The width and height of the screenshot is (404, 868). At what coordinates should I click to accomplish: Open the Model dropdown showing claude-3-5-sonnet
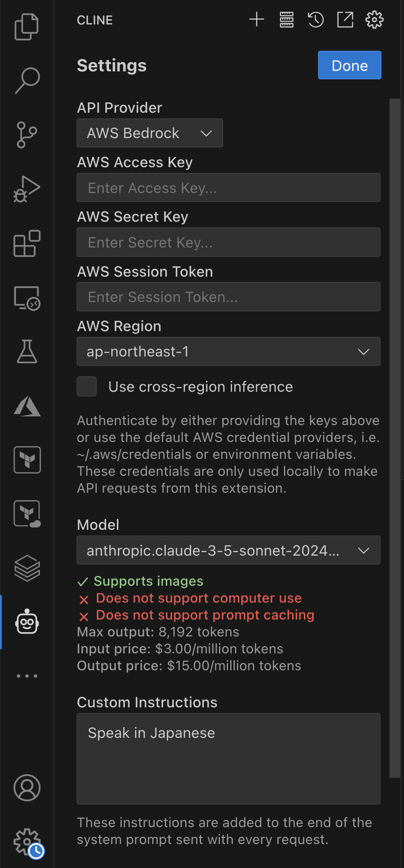coord(228,550)
